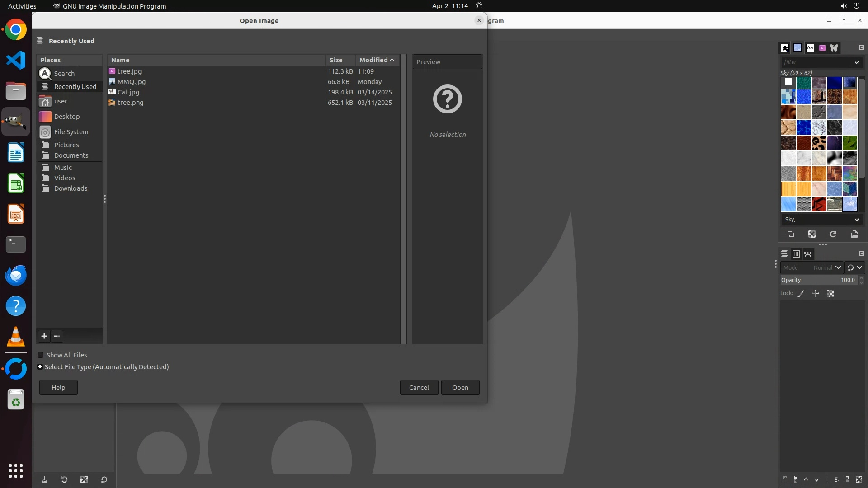Select the Cat.jpg file entry
This screenshot has height=488, width=868.
tap(128, 92)
